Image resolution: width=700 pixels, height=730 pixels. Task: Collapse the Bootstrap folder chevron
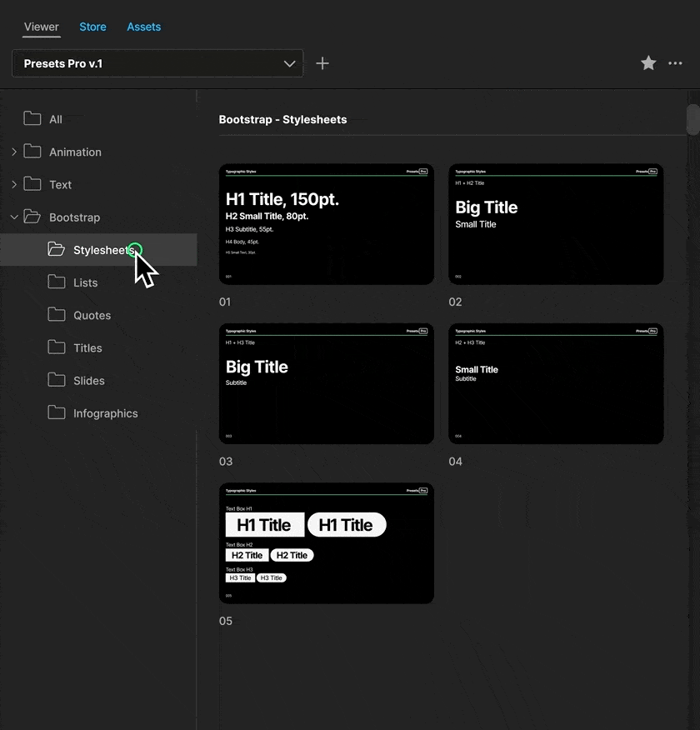coord(14,217)
